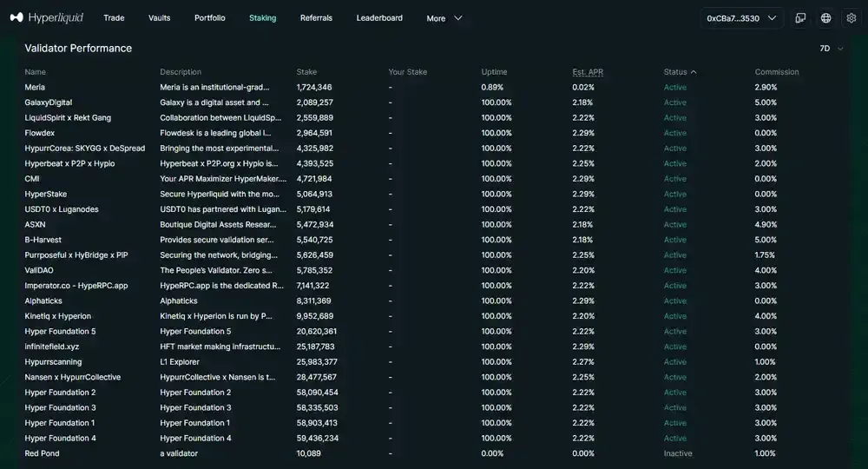868x469 pixels.
Task: Select the Hyper Foundation 2 name
Action: 61,393
